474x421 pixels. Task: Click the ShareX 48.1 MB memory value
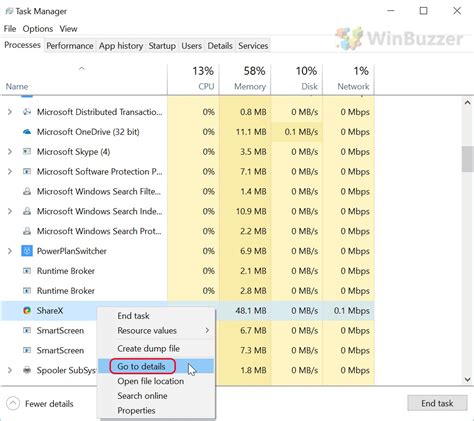pos(251,311)
